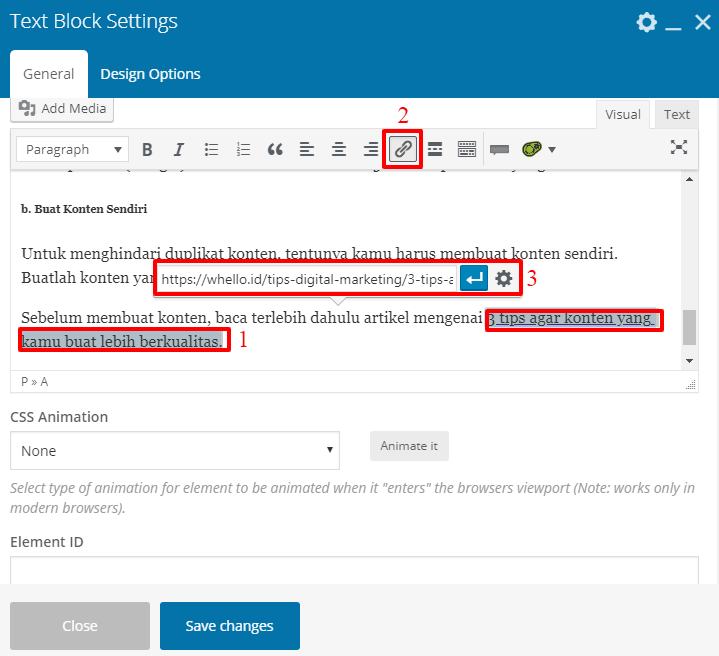Screen dimensions: 719x656
Task: Switch to the Design Options tab
Action: (x=150, y=74)
